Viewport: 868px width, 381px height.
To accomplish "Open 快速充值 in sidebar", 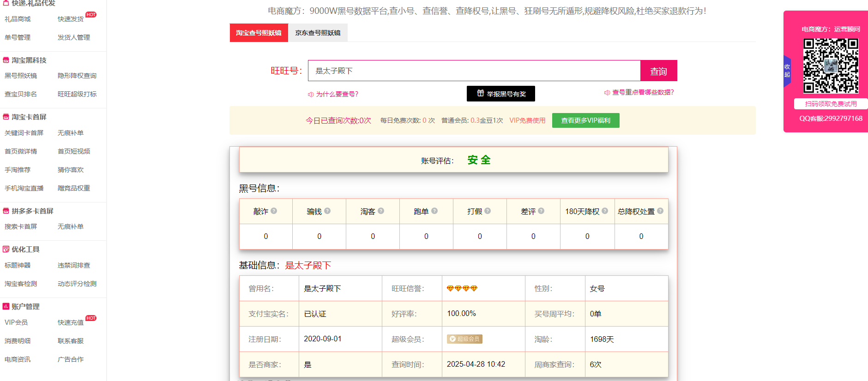I will 71,322.
